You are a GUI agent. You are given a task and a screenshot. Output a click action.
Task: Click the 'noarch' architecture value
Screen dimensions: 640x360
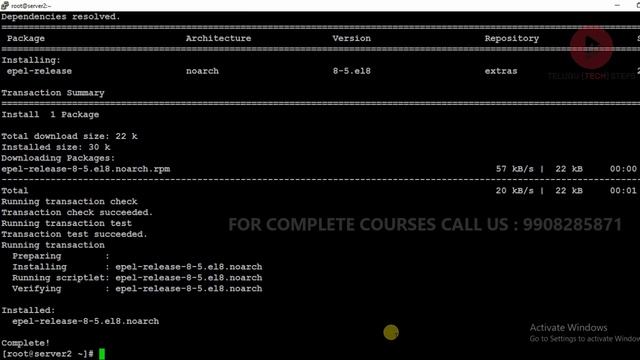pyautogui.click(x=202, y=71)
